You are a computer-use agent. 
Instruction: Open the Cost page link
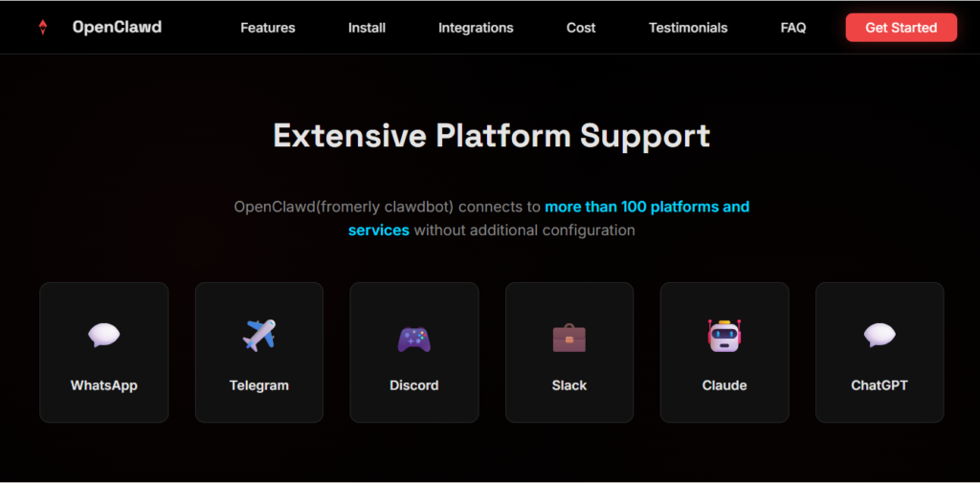click(x=581, y=28)
